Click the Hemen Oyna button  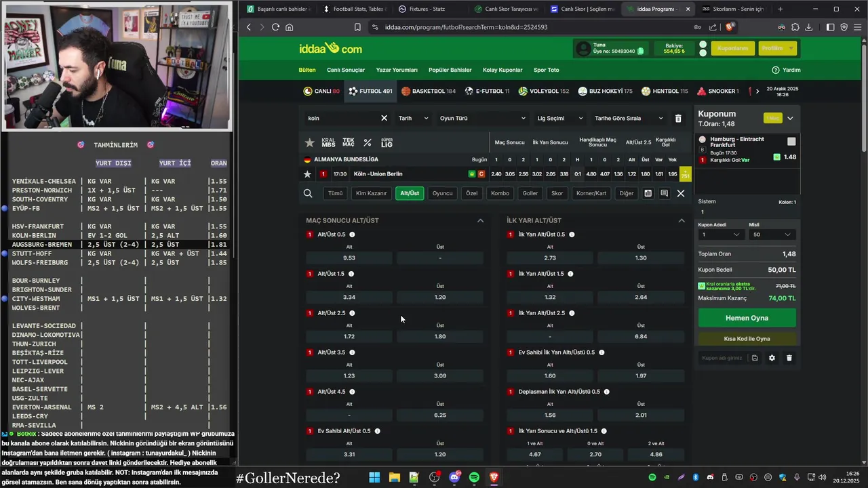coord(747,318)
